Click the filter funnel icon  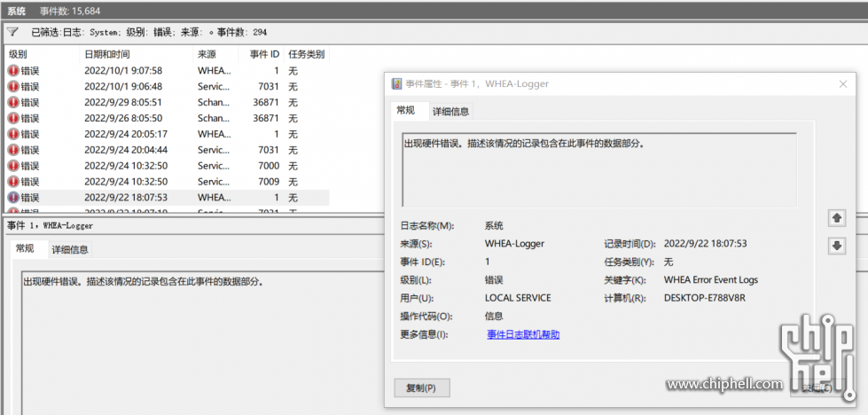(x=12, y=32)
